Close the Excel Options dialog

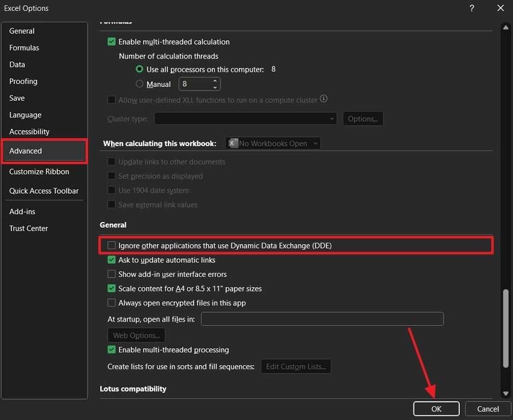tap(500, 8)
